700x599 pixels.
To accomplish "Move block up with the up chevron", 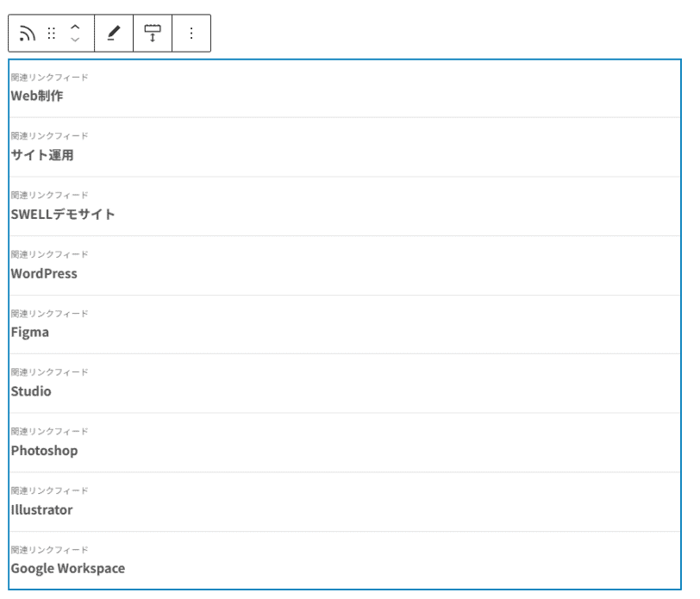I will pos(75,27).
